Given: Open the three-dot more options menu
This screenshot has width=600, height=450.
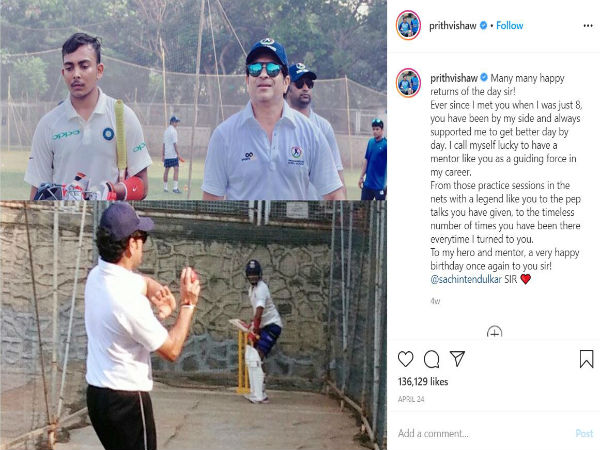Looking at the screenshot, I should pyautogui.click(x=588, y=26).
